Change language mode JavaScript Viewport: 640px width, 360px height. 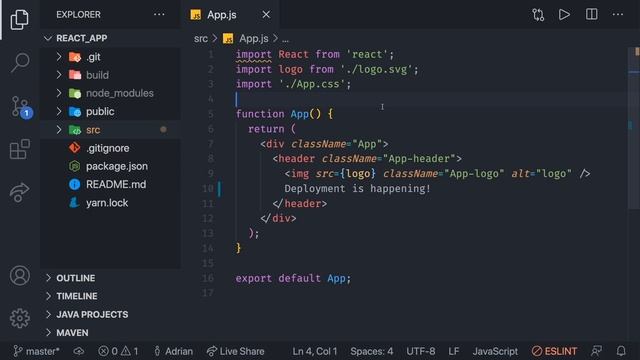click(495, 351)
